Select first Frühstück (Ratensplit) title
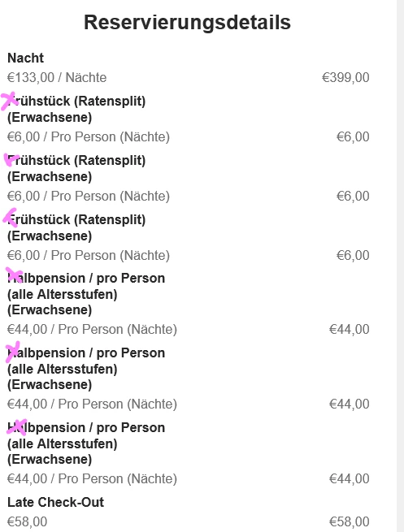Screen dimensions: 404x532 tap(76, 110)
